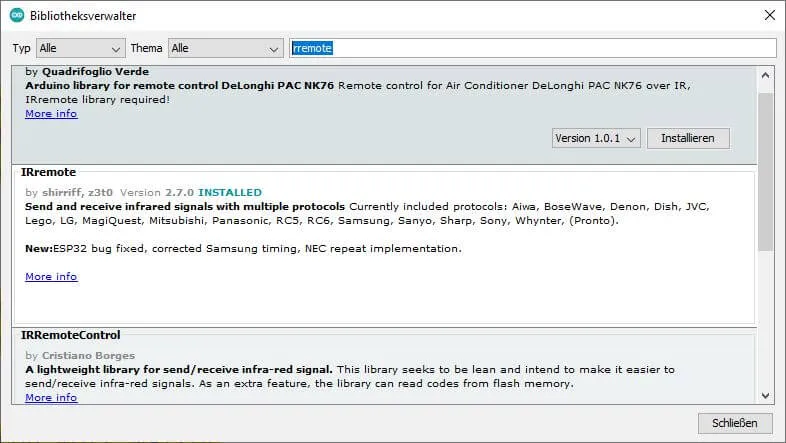Click the scrollbar down arrow
Screen dimensions: 786x443
[765, 395]
